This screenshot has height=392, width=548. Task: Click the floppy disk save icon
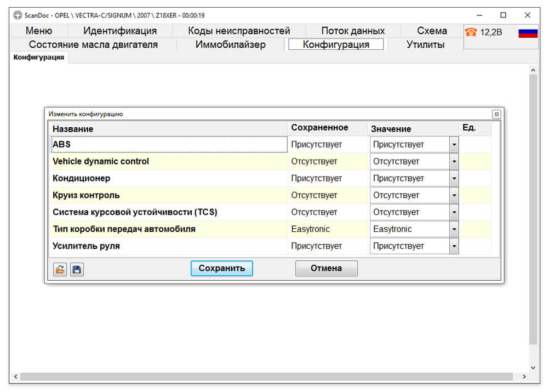77,269
